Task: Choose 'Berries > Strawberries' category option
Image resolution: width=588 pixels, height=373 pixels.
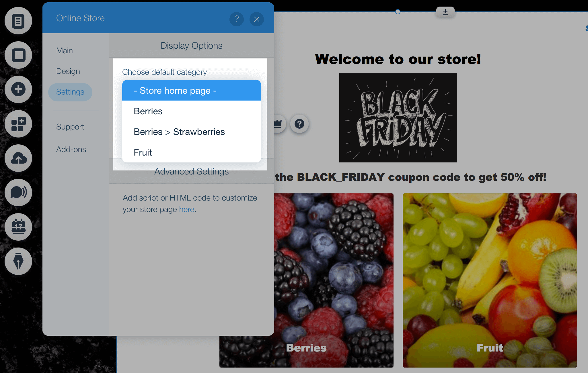Action: point(192,132)
